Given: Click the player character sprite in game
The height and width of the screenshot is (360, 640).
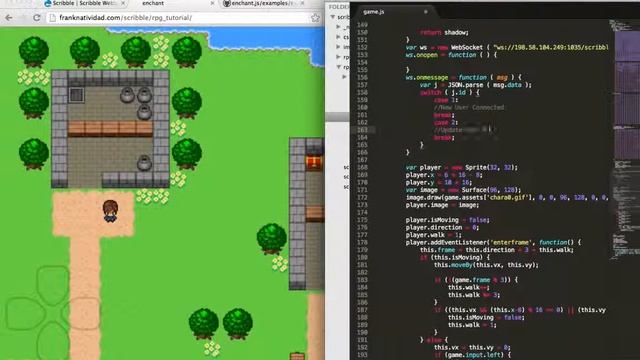Looking at the screenshot, I should tap(110, 211).
